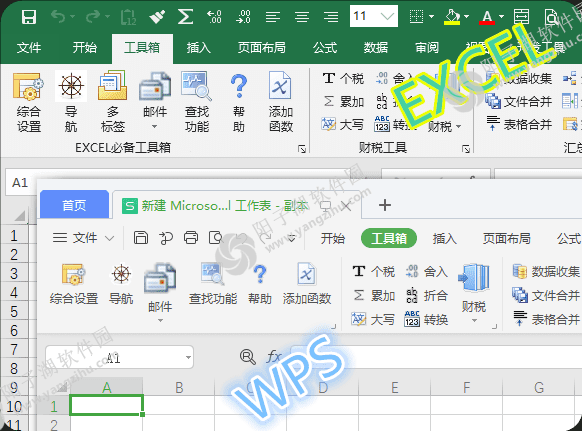Viewport: 582px width, 431px height.
Task: Click 折合 in WPS ribbon
Action: click(x=426, y=296)
